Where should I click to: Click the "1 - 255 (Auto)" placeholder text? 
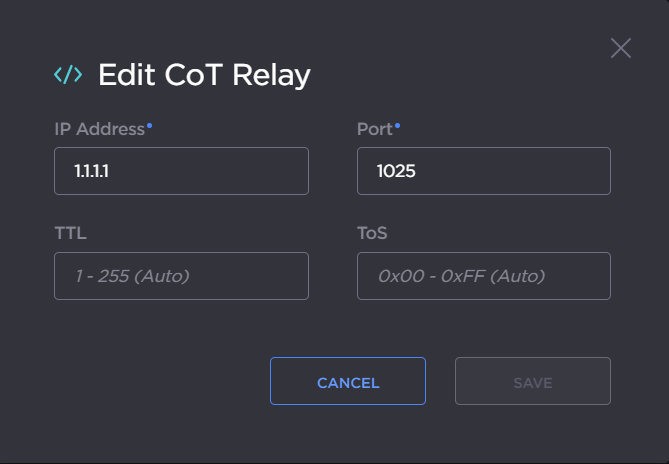pyautogui.click(x=132, y=276)
